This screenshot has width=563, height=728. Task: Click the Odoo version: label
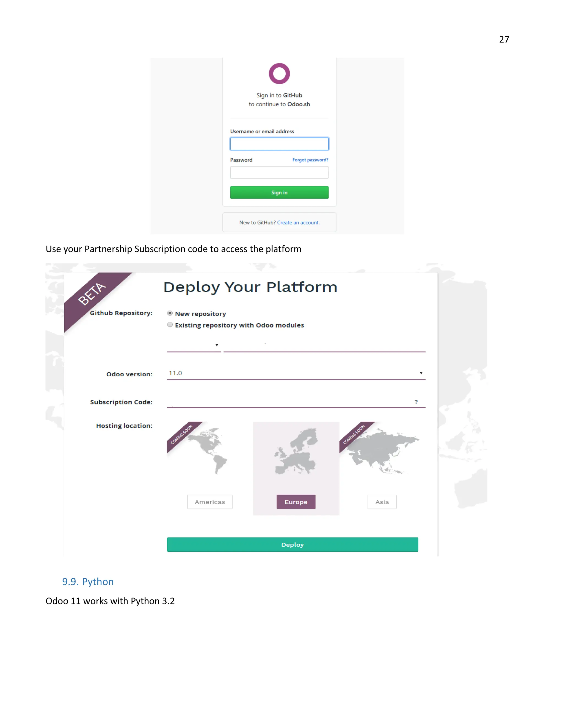tap(129, 374)
